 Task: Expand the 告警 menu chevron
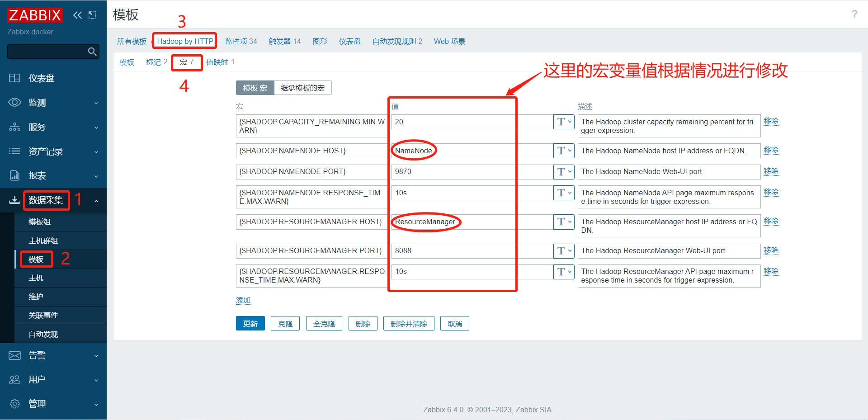pyautogui.click(x=96, y=356)
